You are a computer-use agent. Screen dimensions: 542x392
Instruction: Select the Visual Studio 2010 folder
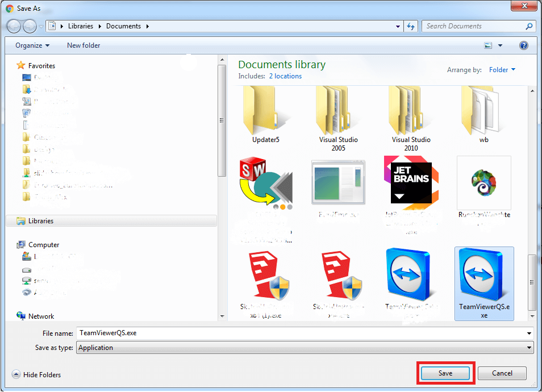[x=411, y=119]
